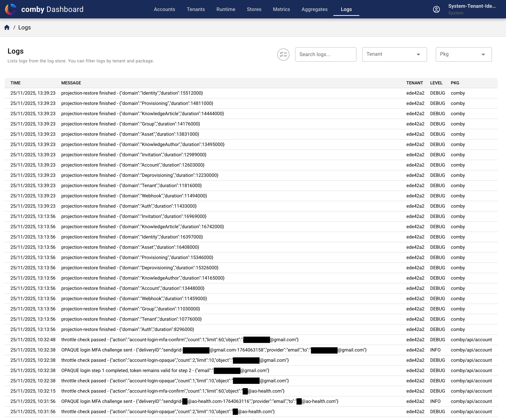The image size is (506, 420).
Task: Click the ede42a2 tenant value in top row
Action: 415,93
